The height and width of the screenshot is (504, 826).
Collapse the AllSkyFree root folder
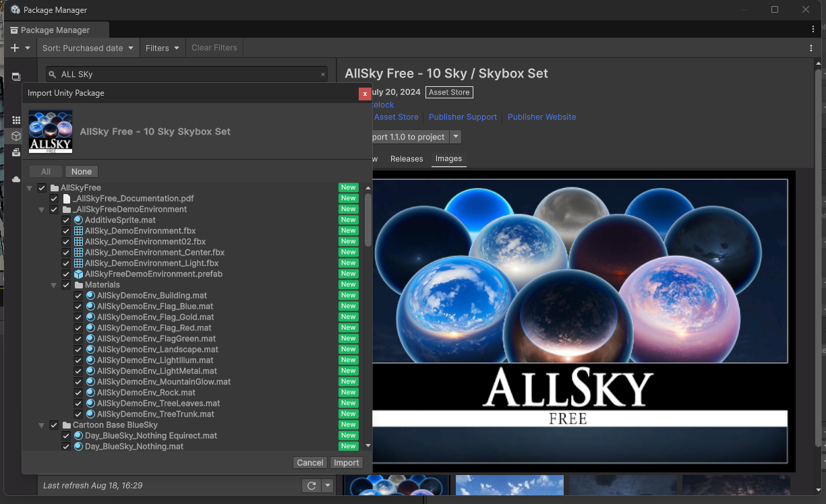coord(30,188)
